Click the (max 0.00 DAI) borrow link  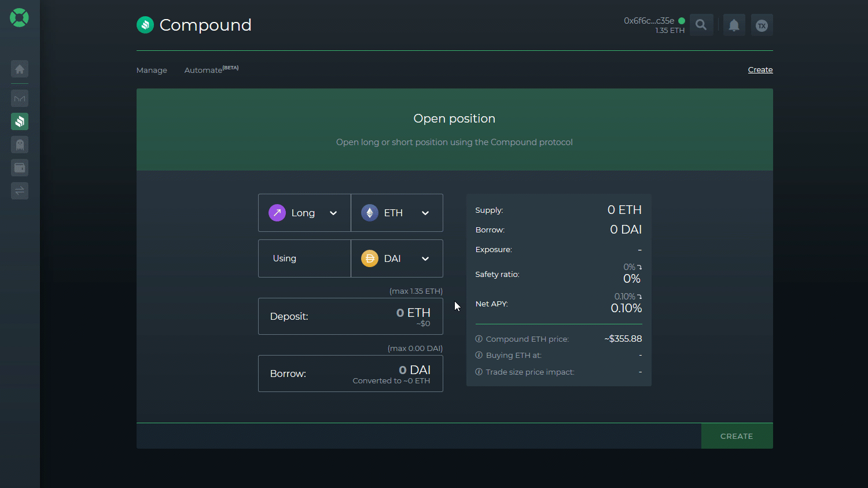pos(415,348)
